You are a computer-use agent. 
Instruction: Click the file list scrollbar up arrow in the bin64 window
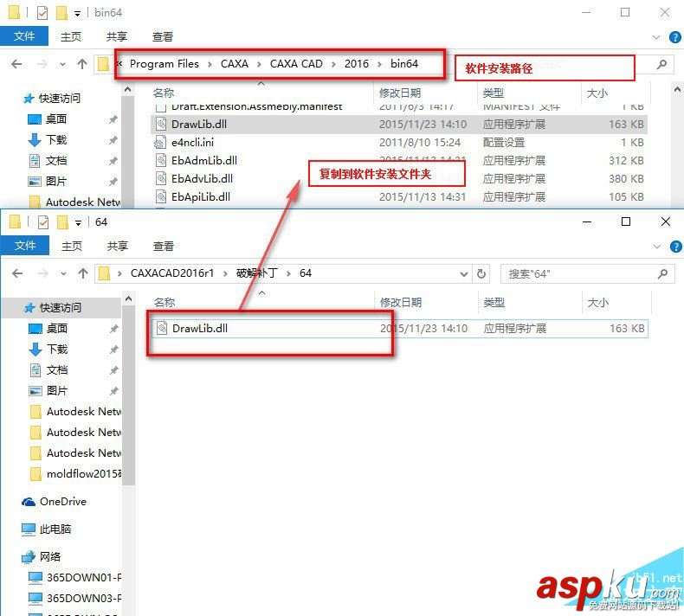[x=677, y=90]
